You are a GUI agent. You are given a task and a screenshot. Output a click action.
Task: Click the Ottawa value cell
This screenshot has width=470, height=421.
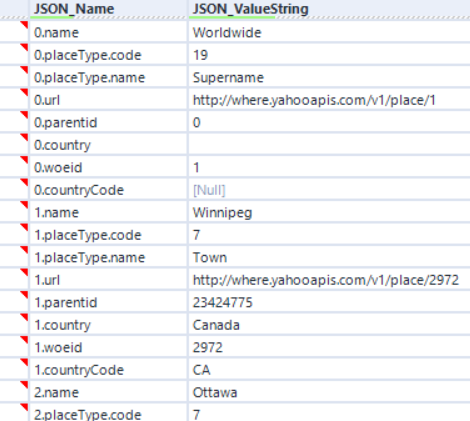[x=329, y=392]
